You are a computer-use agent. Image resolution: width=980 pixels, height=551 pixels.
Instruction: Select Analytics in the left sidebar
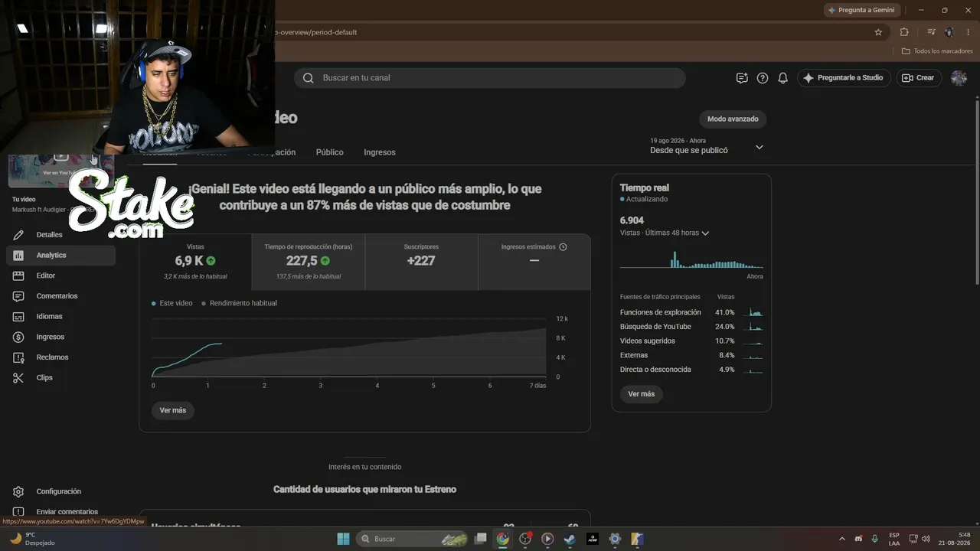click(60, 255)
